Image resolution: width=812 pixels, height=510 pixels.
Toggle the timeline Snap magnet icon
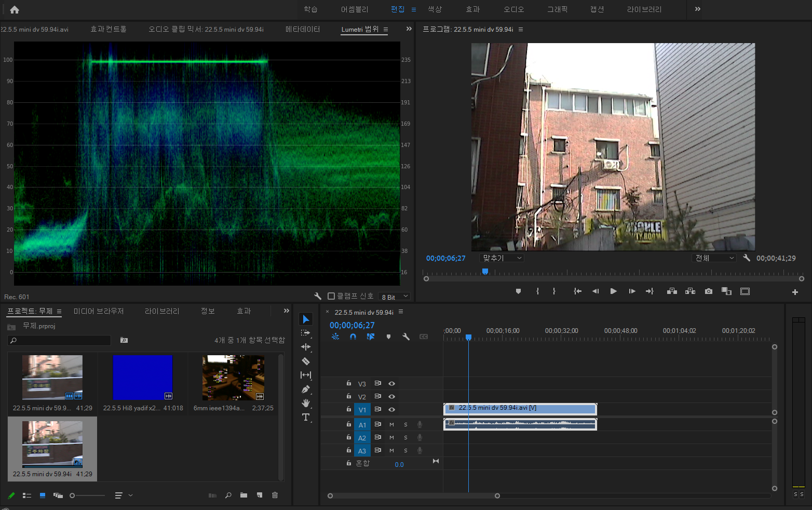point(353,337)
